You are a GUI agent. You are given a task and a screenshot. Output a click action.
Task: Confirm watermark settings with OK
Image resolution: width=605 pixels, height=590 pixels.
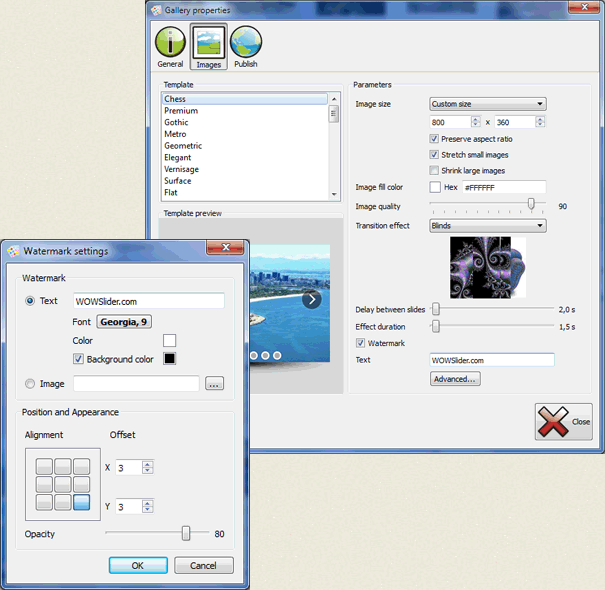coord(138,565)
